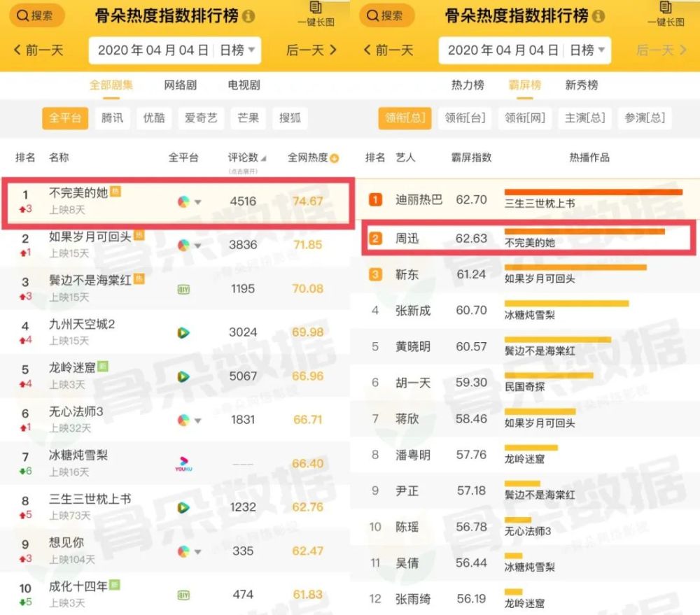Open the 日榜 dropdown on the drama ranking screen
Viewport: 700px width, 615px height.
pos(237,50)
